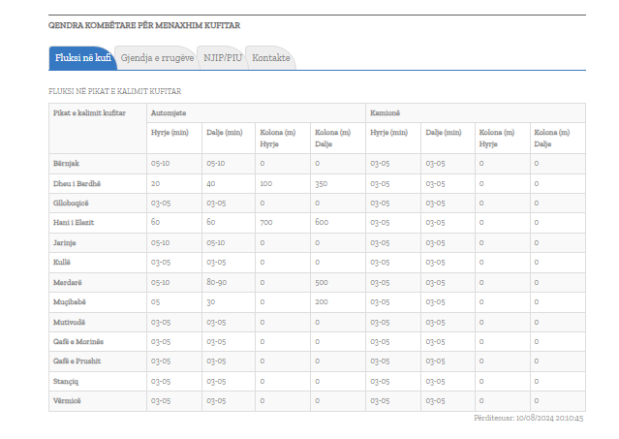Click the Hani i Elezit row name
The height and width of the screenshot is (439, 619).
tap(73, 223)
